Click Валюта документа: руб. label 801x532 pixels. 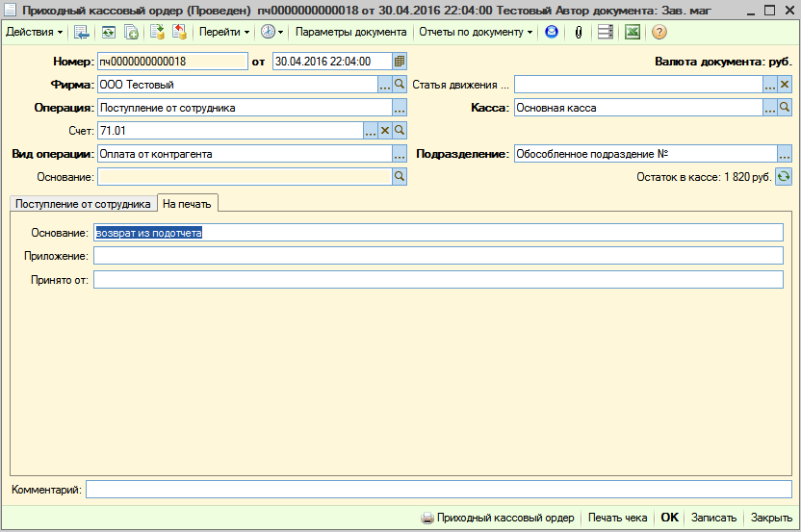click(723, 62)
